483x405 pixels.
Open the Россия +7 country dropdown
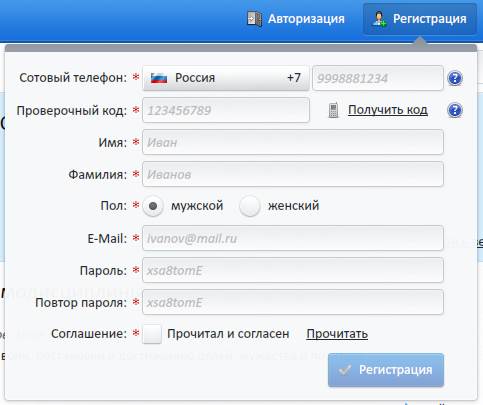click(x=226, y=78)
